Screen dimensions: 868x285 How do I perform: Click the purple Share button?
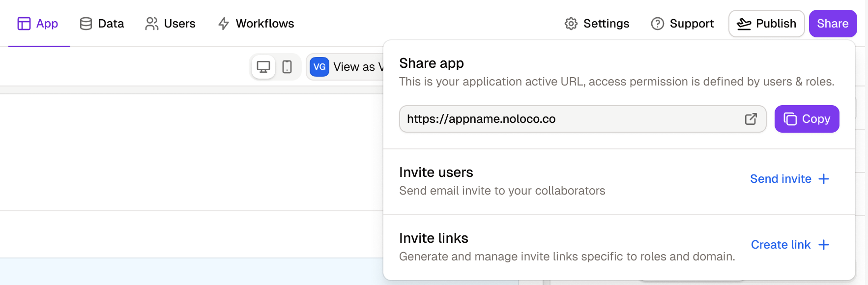(833, 24)
